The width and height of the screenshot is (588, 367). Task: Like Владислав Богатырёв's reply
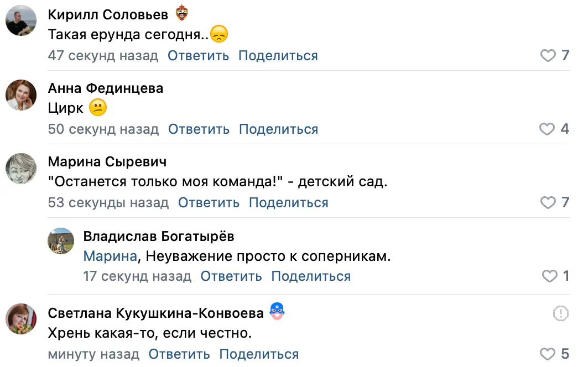coord(549,276)
